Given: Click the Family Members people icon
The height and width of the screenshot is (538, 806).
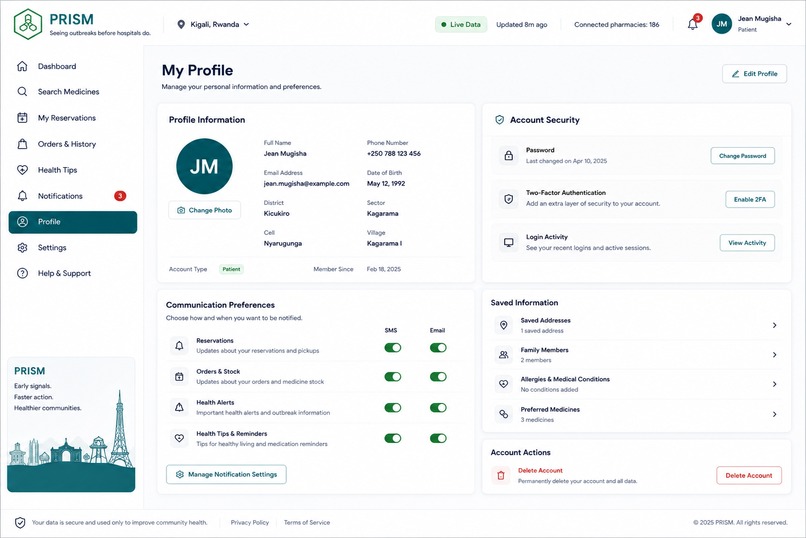Looking at the screenshot, I should [x=504, y=355].
